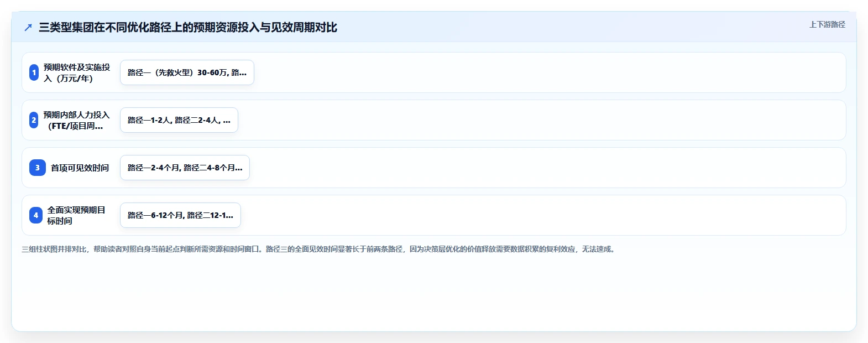
Task: Click the number 2 step badge
Action: pos(34,120)
